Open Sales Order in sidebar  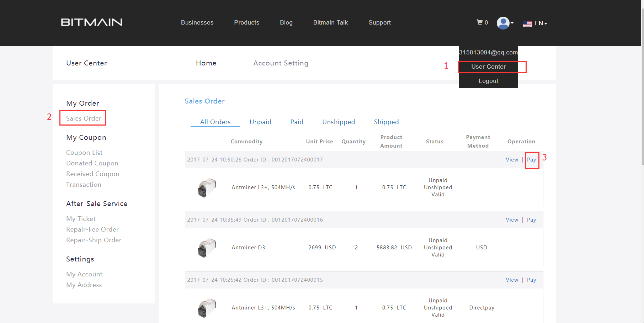pyautogui.click(x=84, y=118)
